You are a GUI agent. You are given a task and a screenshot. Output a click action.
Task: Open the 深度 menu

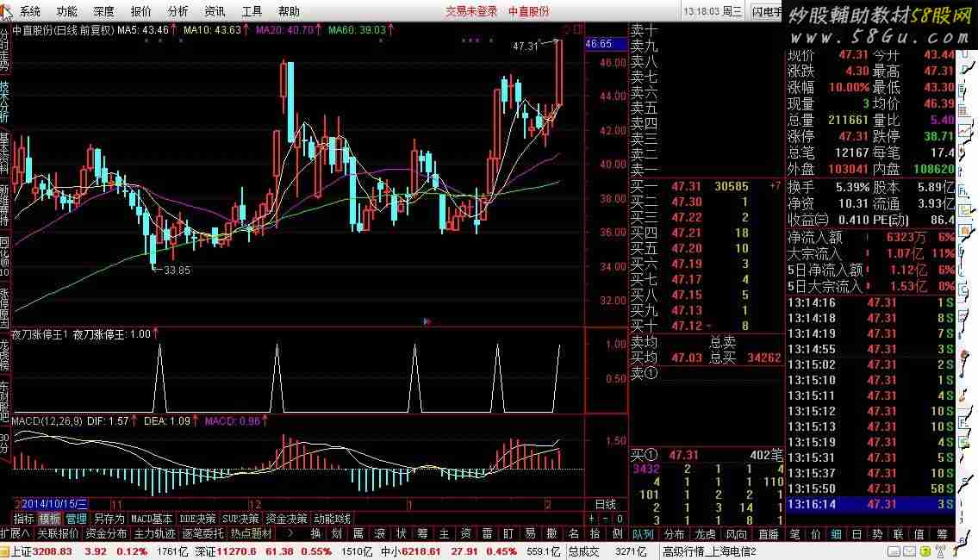(103, 11)
